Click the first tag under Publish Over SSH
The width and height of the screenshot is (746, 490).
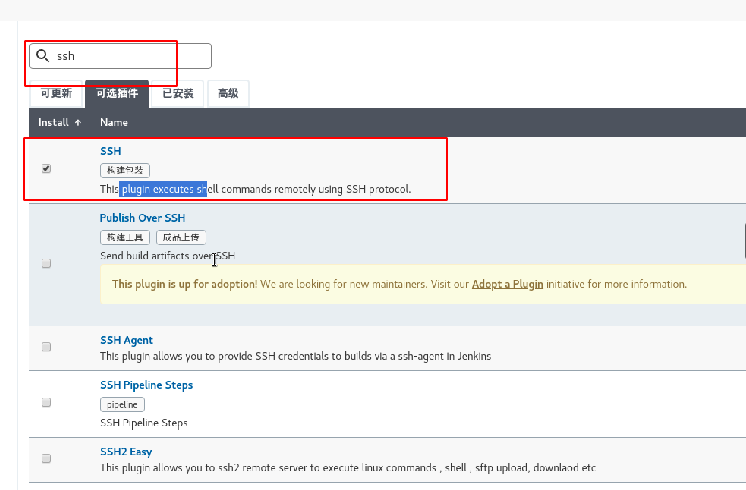(x=125, y=237)
